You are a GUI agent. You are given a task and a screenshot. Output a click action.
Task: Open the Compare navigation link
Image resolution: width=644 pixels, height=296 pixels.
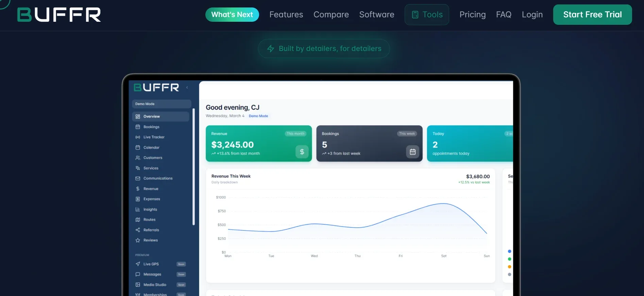point(331,15)
